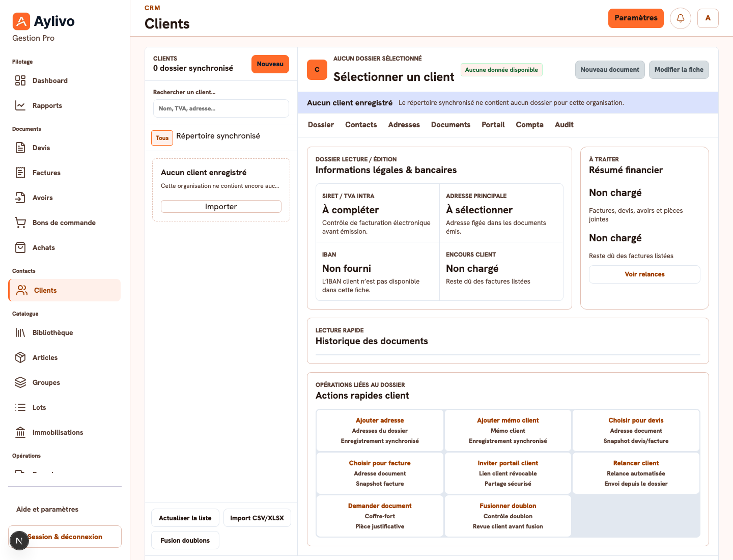Screen dimensions: 733x560
Task: Open the Lots list icon
Action: (x=20, y=407)
